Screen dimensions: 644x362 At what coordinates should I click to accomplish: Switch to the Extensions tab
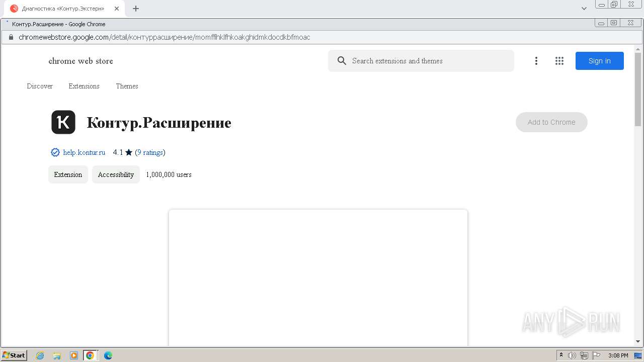pos(84,86)
